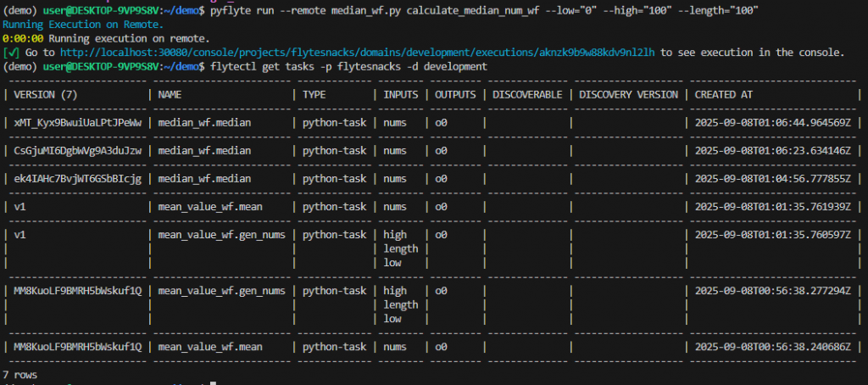The image size is (868, 385).
Task: Click the '7 rows' summary text
Action: (20, 375)
